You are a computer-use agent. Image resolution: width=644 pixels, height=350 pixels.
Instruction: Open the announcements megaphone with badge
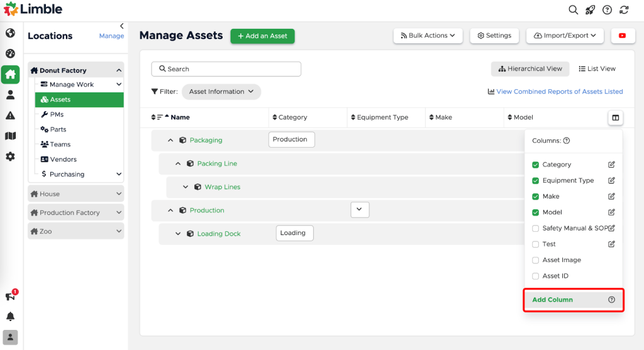tap(10, 295)
